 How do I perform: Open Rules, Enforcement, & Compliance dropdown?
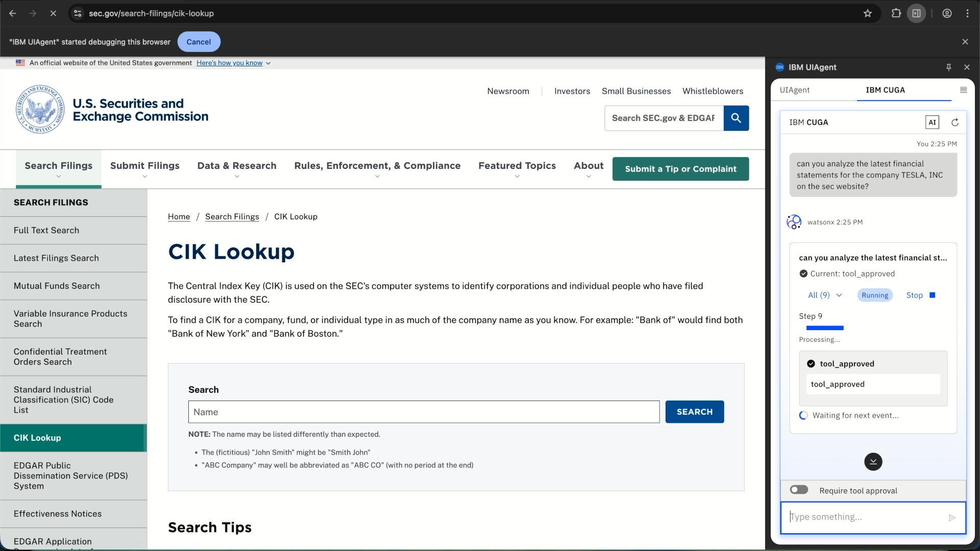377,169
